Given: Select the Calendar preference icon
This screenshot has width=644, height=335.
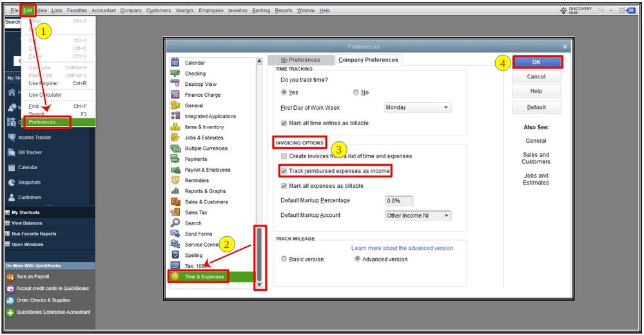Looking at the screenshot, I should pyautogui.click(x=175, y=63).
